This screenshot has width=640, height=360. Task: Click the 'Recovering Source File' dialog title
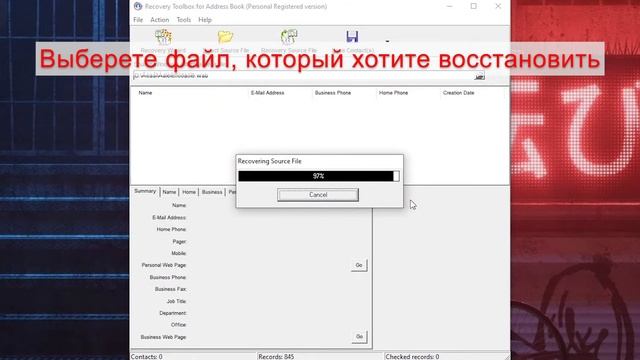click(x=269, y=161)
